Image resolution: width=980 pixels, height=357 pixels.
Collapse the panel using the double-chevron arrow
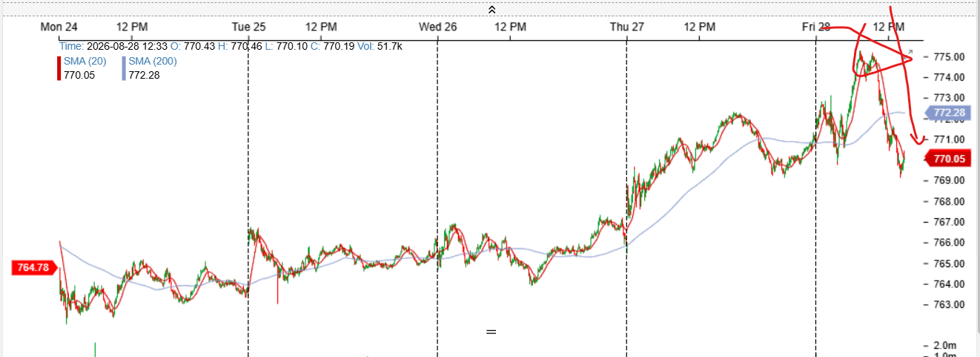(x=491, y=10)
